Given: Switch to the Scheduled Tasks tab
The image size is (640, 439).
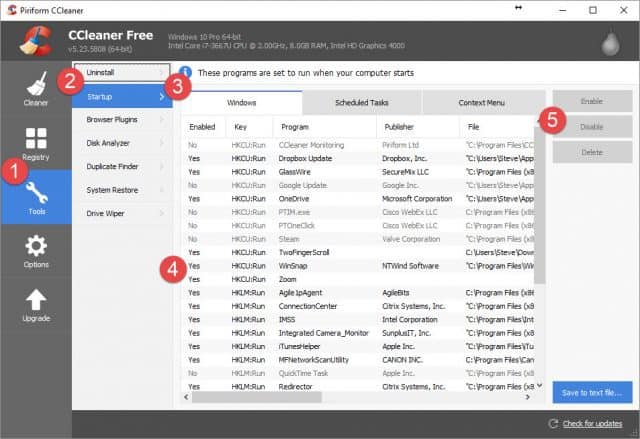Looking at the screenshot, I should pyautogui.click(x=362, y=103).
